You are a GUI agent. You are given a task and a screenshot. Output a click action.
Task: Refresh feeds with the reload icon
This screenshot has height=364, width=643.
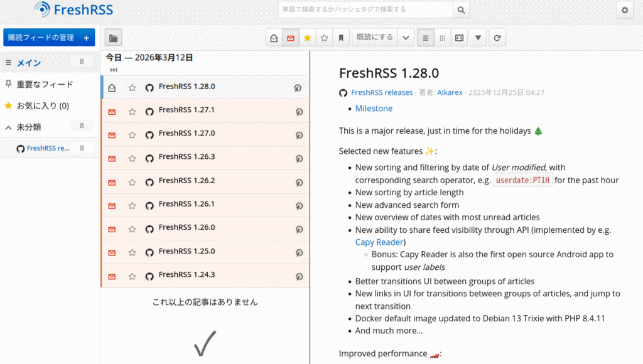click(497, 38)
